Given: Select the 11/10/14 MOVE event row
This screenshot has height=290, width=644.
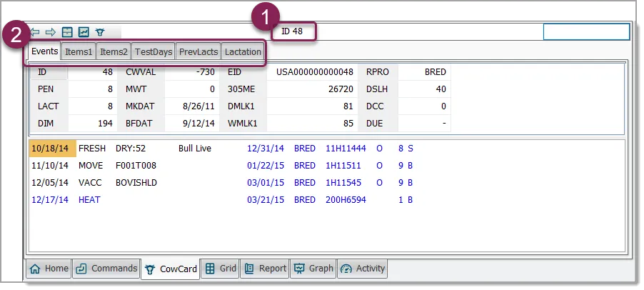Looking at the screenshot, I should (x=94, y=166).
